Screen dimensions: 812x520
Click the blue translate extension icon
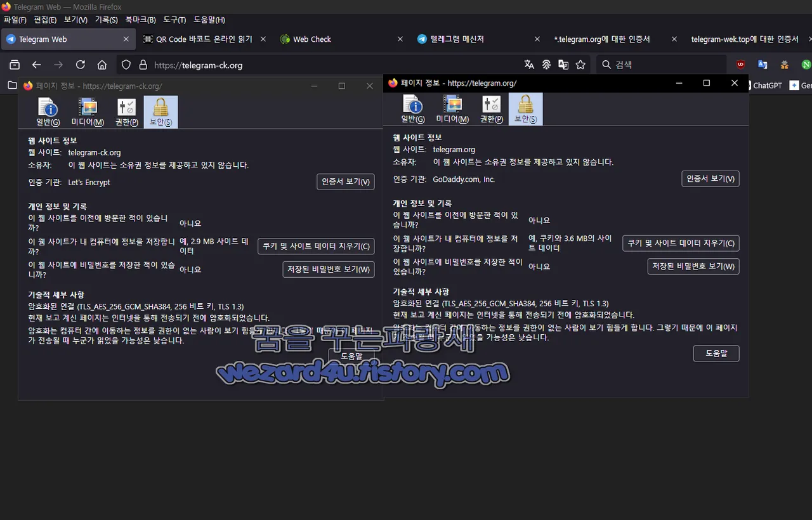pos(763,65)
